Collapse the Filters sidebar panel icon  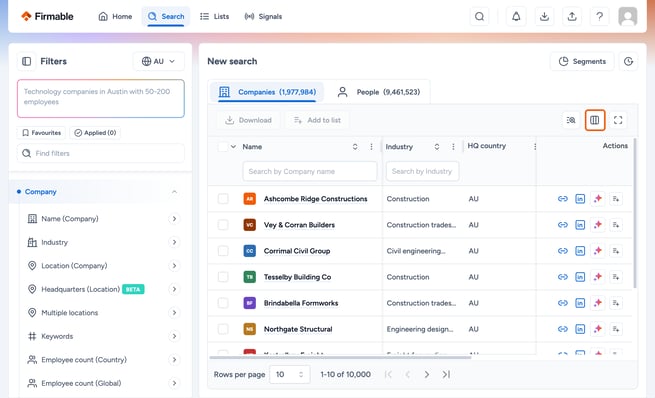pyautogui.click(x=26, y=61)
